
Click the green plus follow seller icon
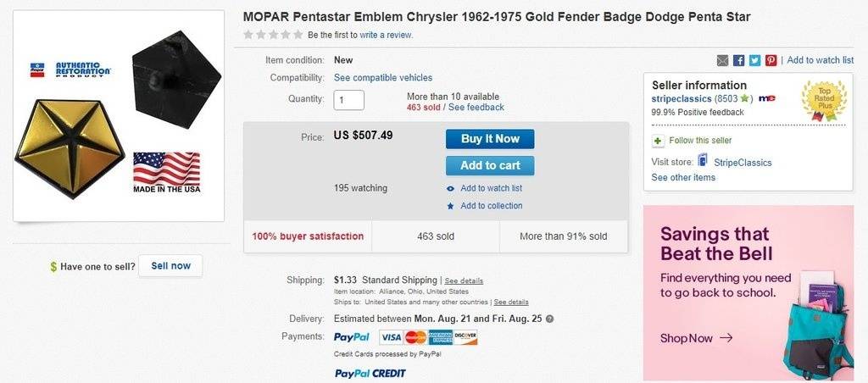659,141
